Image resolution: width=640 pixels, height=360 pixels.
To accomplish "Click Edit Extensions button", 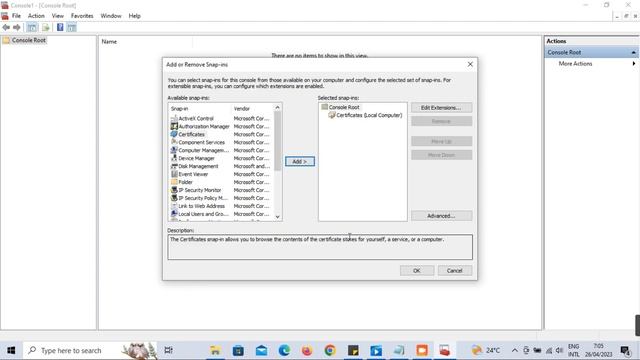I will [441, 108].
